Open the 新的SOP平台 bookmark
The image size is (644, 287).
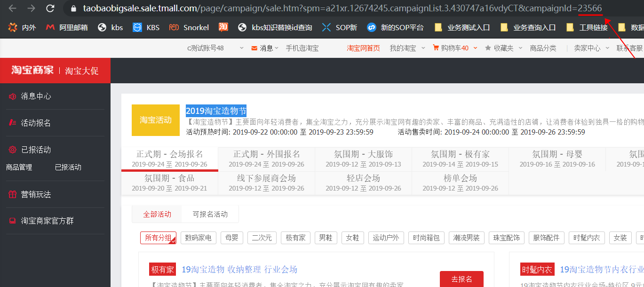point(396,27)
